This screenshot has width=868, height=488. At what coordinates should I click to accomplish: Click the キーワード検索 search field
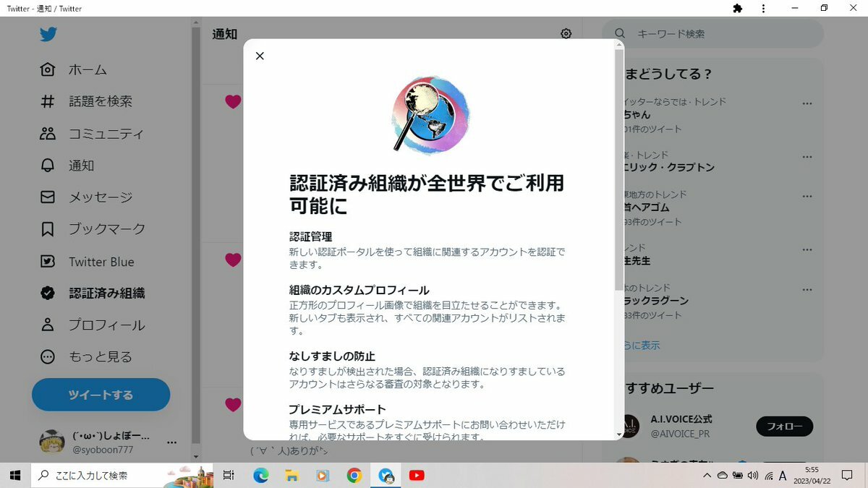coord(714,33)
